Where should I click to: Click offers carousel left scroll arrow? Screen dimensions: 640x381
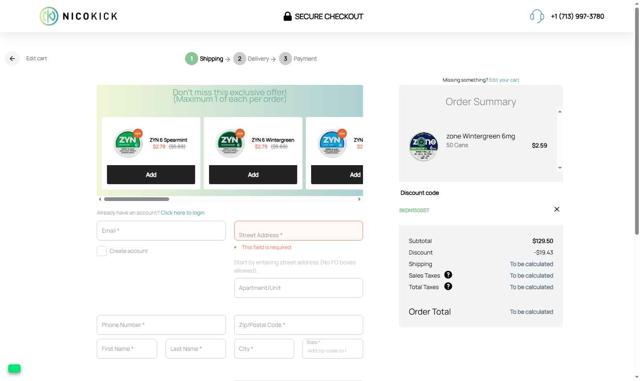[x=100, y=199]
